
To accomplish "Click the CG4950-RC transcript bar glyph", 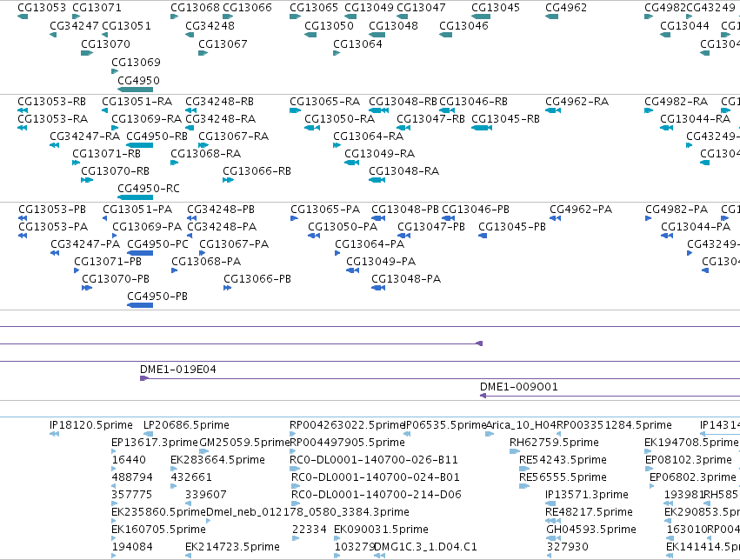I will click(135, 197).
